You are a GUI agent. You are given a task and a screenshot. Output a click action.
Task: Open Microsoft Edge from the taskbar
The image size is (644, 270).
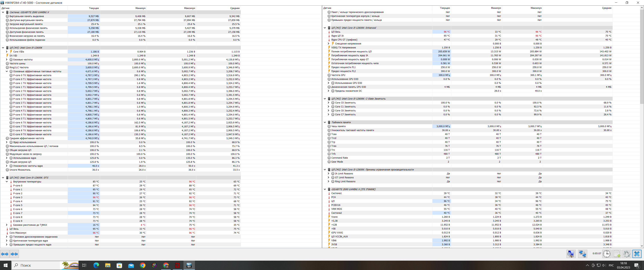point(96,265)
